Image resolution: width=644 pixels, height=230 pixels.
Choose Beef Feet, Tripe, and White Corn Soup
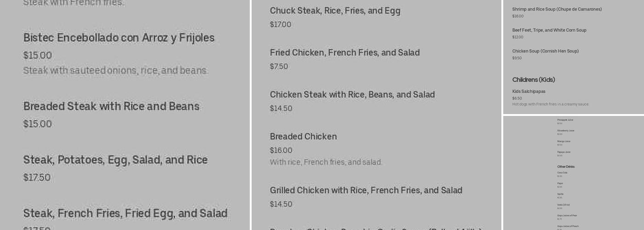549,30
